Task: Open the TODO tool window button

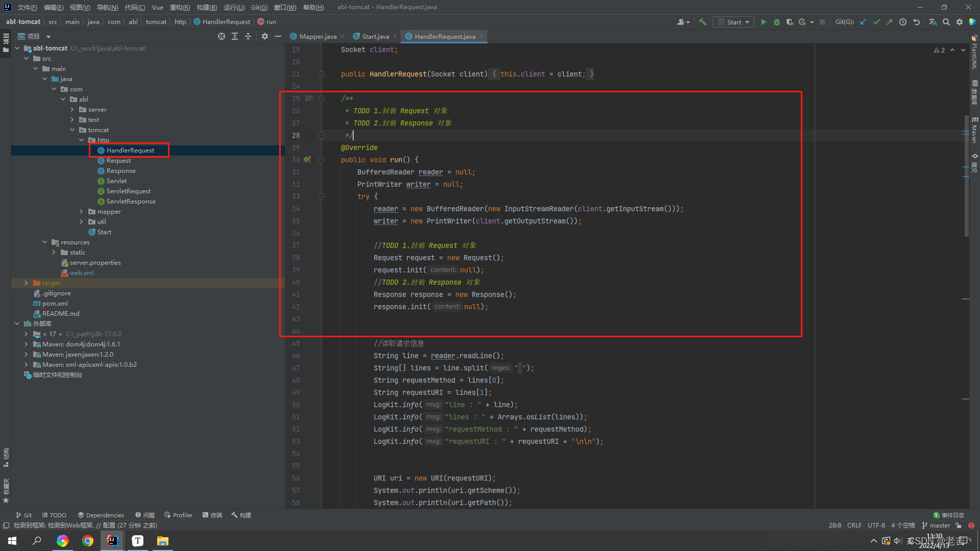Action: (x=54, y=515)
